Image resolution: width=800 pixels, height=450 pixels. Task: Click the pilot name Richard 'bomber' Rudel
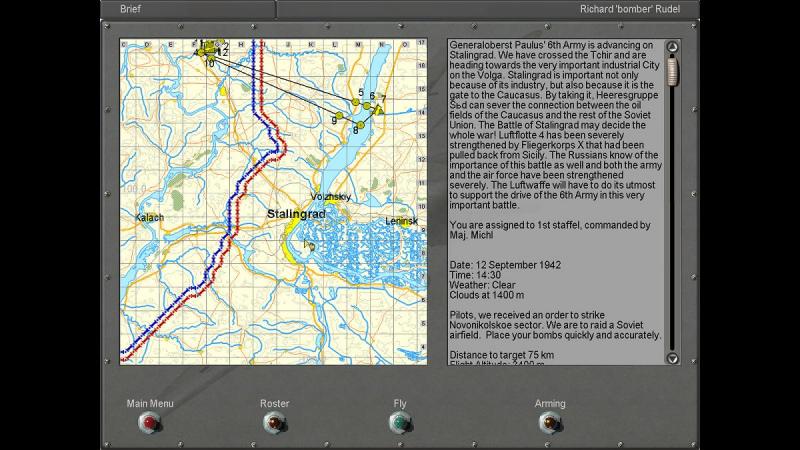point(630,9)
